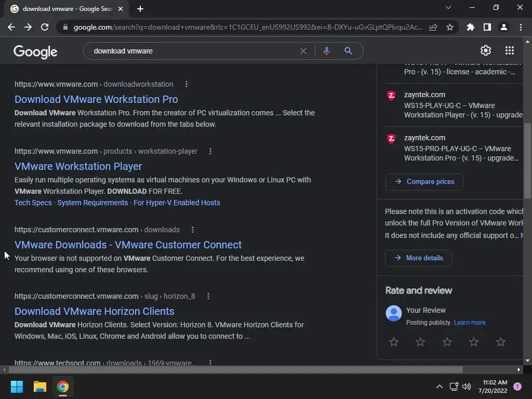Open volume tray icon

(x=467, y=387)
